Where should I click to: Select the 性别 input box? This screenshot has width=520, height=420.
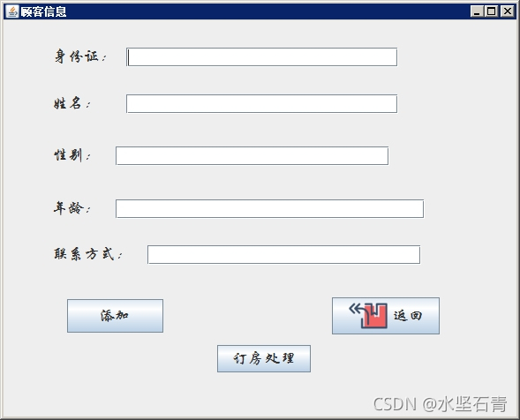[x=252, y=156]
